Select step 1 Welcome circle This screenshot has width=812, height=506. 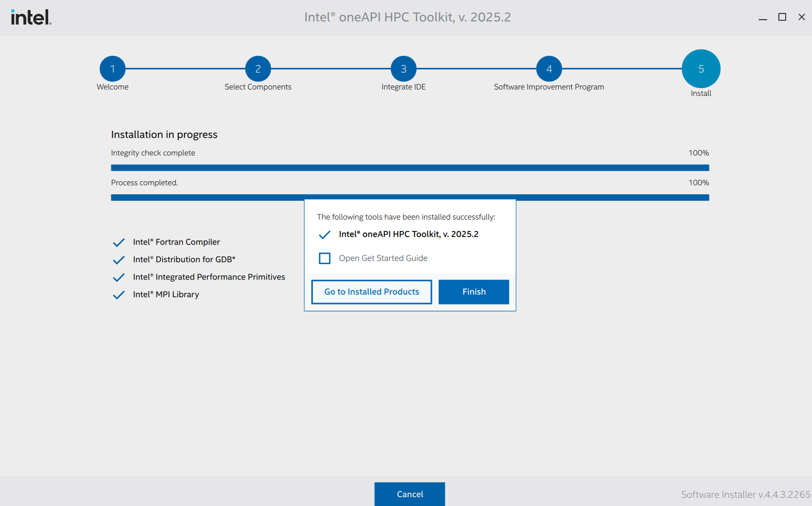click(112, 68)
